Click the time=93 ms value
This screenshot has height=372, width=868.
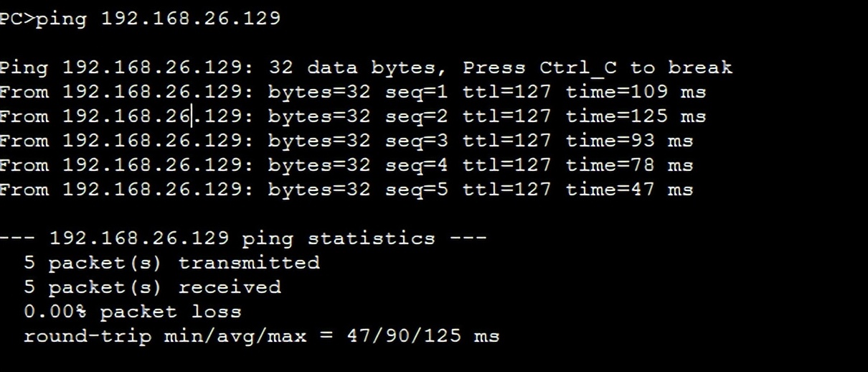click(630, 141)
